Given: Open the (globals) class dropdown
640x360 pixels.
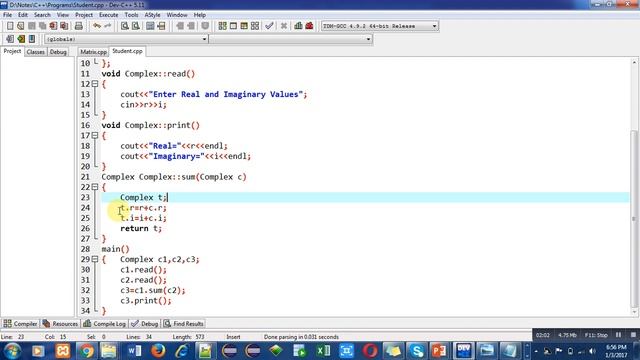Looking at the screenshot, I should pos(126,39).
